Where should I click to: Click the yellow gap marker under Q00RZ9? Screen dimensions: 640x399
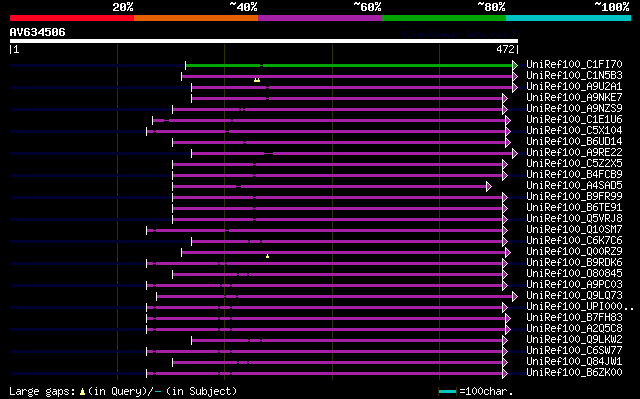tap(267, 256)
